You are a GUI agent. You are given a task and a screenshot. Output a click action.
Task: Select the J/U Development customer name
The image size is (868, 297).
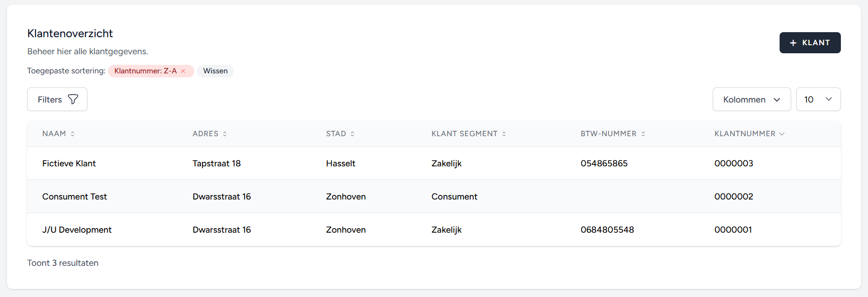point(77,230)
